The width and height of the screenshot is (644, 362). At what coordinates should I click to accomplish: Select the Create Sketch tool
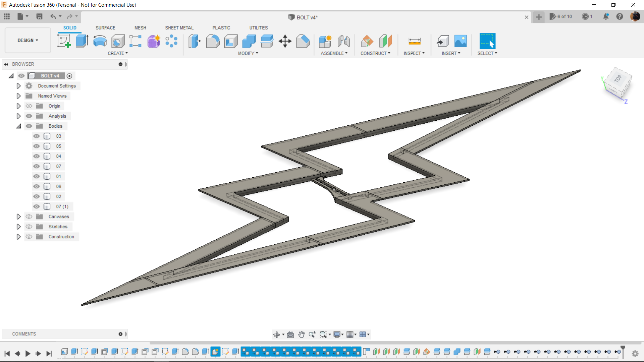64,41
